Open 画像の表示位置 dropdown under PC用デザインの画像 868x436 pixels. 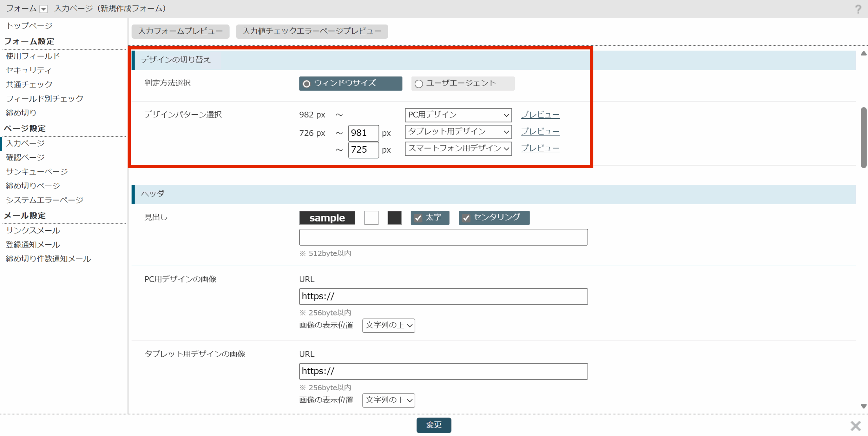[389, 325]
